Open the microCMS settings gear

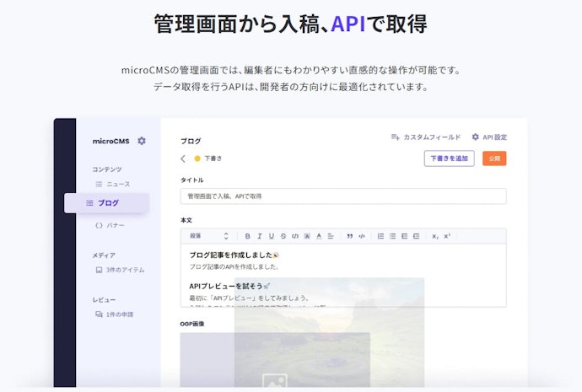pos(142,141)
